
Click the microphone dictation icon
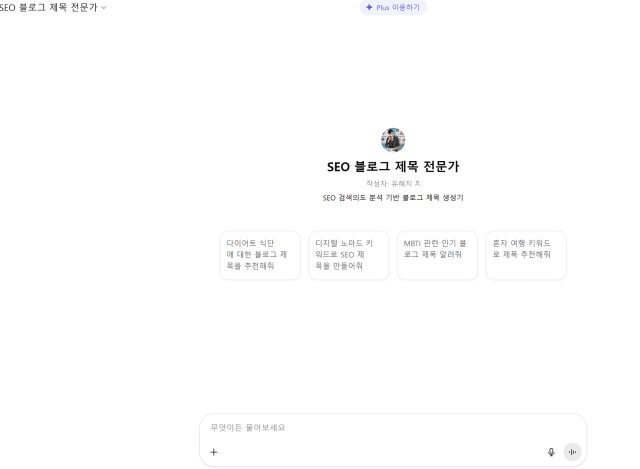pos(551,452)
